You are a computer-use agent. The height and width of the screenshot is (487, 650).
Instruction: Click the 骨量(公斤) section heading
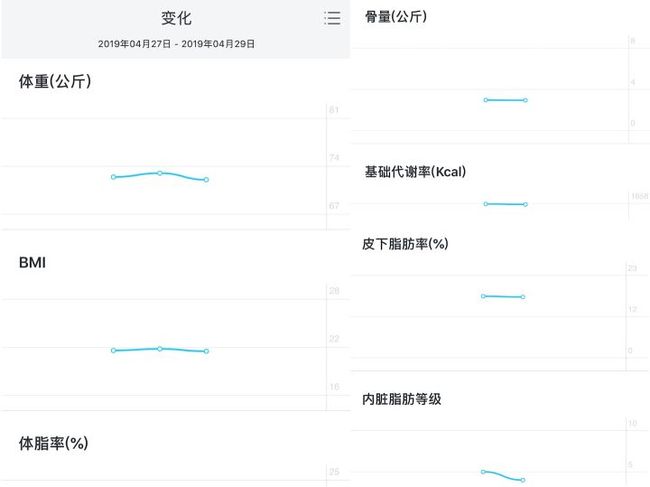395,17
